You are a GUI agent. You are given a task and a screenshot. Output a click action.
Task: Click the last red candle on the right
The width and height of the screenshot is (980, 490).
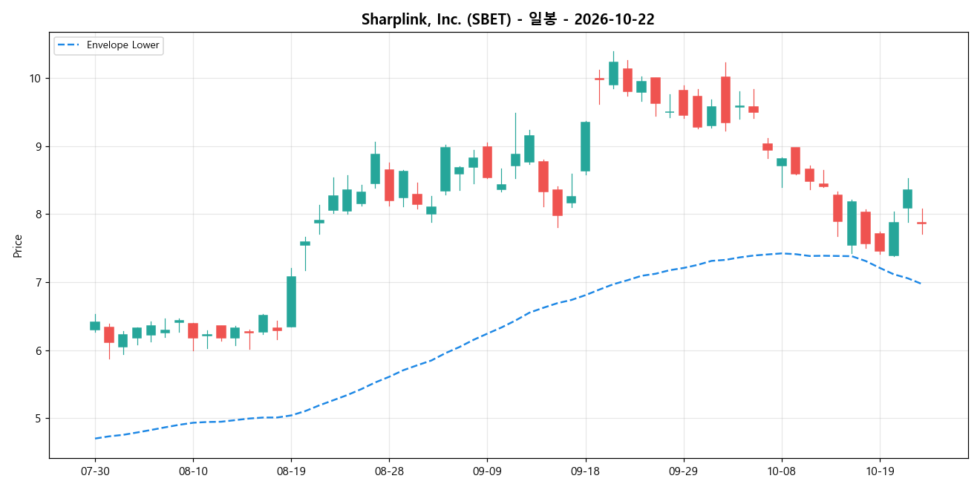[x=921, y=223]
